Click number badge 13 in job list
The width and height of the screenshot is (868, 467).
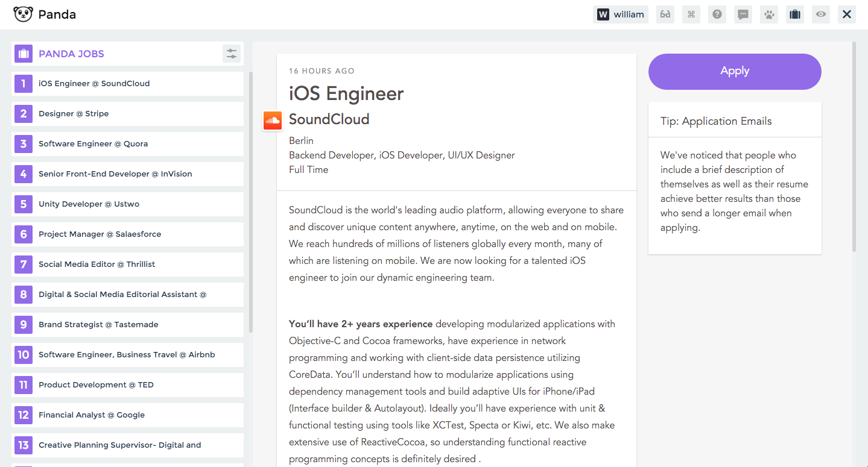click(24, 445)
